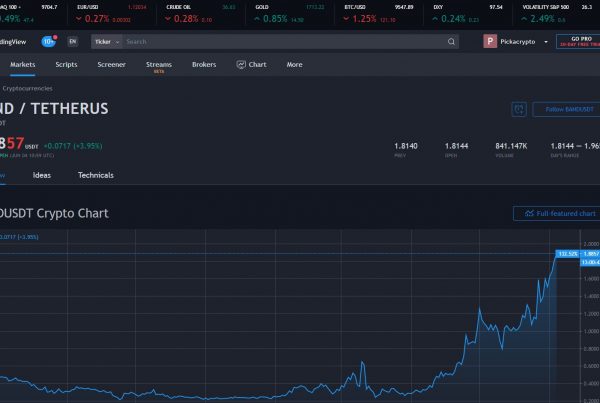Follow the Cryptocurrencies breadcrumb link
The width and height of the screenshot is (600, 403).
click(27, 88)
